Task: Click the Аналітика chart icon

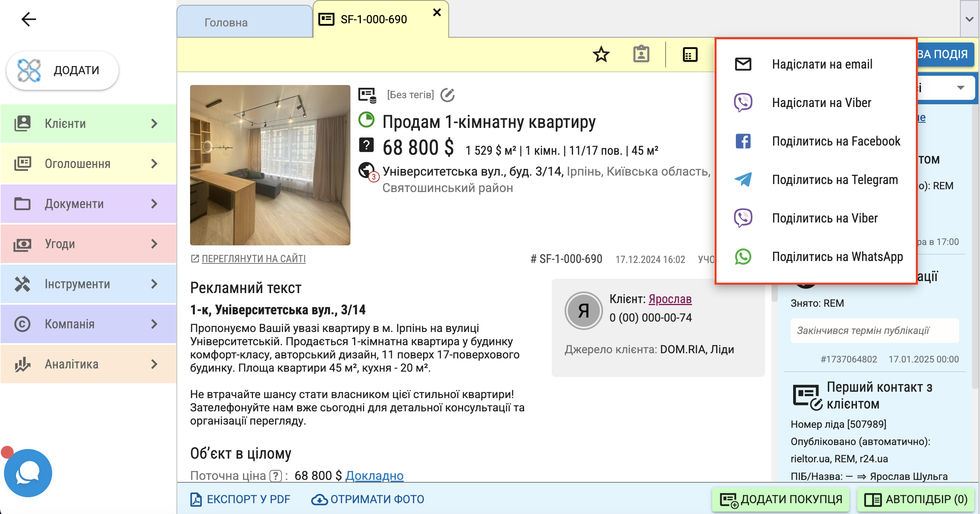Action: point(22,364)
